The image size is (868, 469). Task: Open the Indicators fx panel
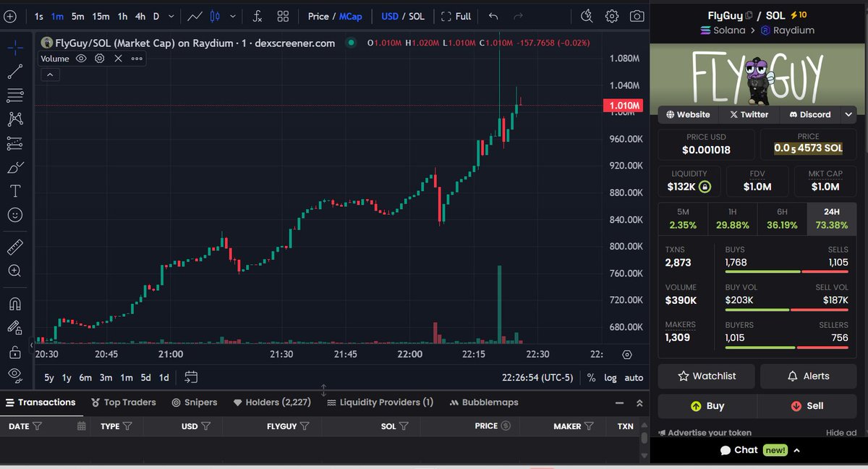257,15
